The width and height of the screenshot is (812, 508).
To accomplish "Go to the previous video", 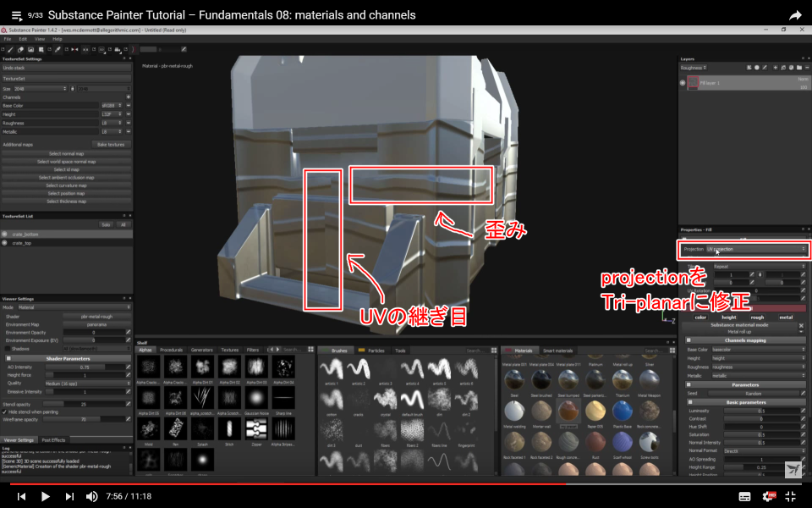I will coord(21,496).
